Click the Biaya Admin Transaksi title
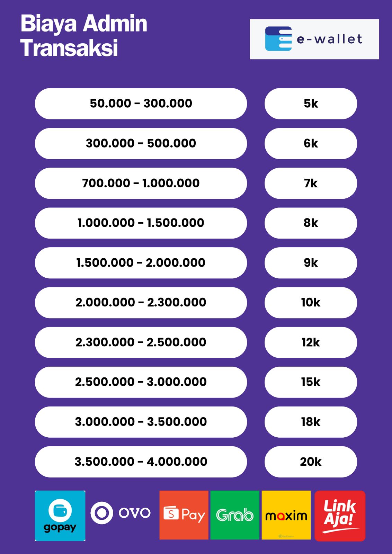 pos(84,35)
